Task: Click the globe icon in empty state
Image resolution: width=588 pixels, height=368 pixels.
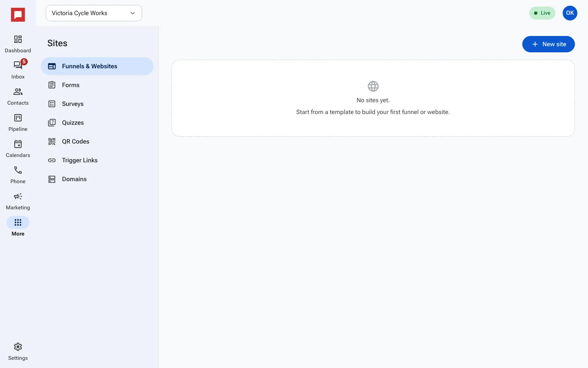Action: click(x=373, y=86)
